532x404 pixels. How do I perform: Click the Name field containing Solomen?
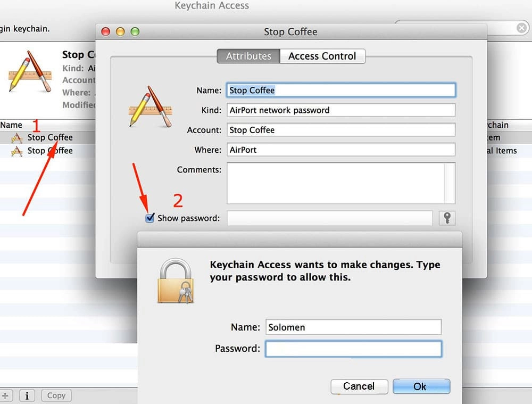353,327
